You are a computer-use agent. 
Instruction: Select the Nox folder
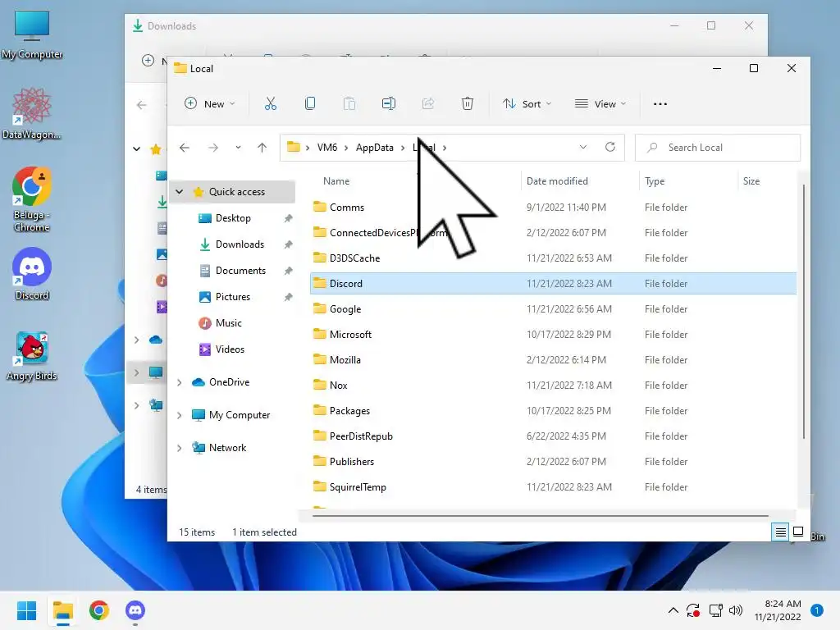click(x=554, y=386)
